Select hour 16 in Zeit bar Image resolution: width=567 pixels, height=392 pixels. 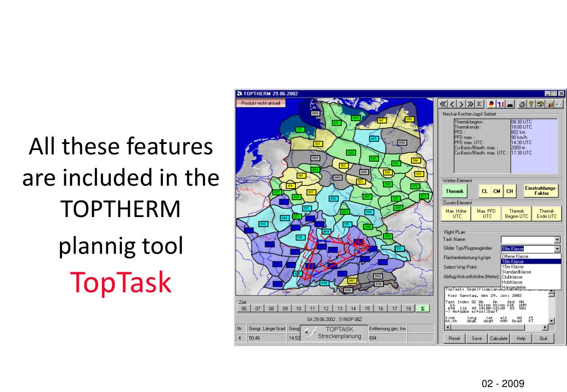pos(381,308)
